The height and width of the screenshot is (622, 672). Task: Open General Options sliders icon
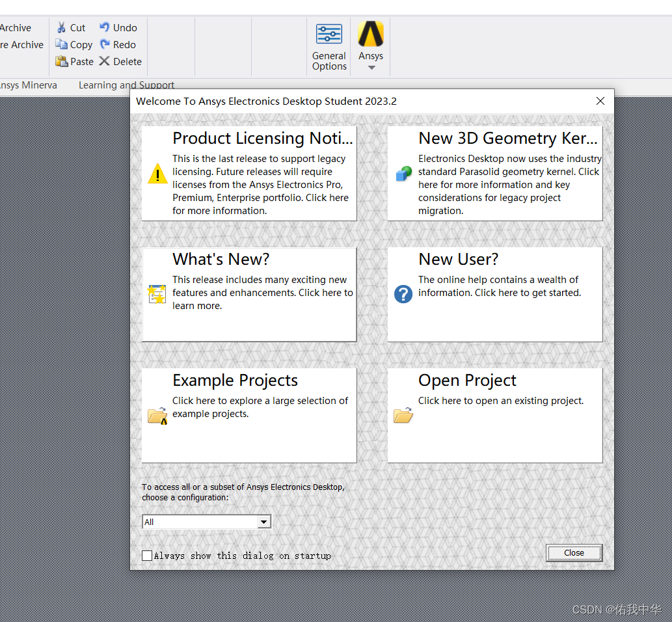329,34
